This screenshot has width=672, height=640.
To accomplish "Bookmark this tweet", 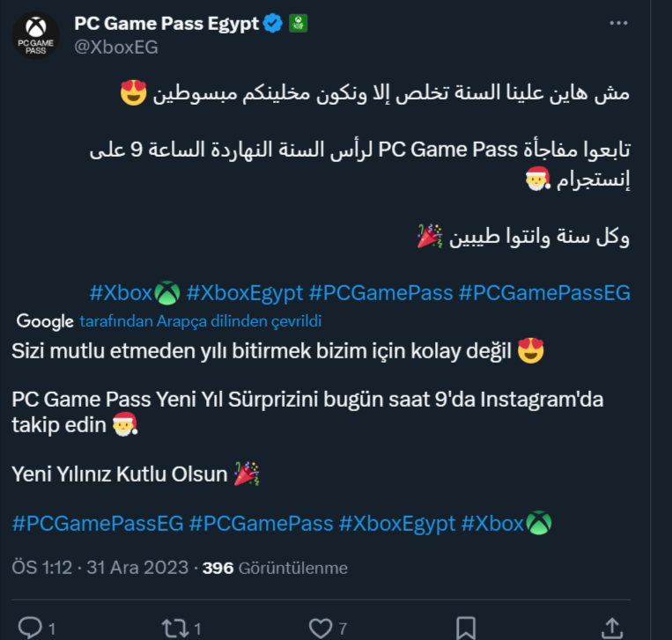I will [465, 628].
